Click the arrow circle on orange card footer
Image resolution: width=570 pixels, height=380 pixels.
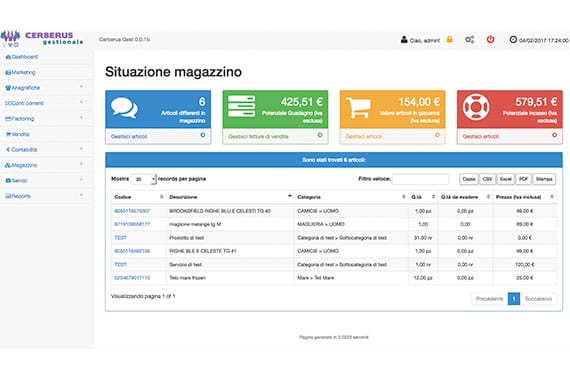point(437,135)
